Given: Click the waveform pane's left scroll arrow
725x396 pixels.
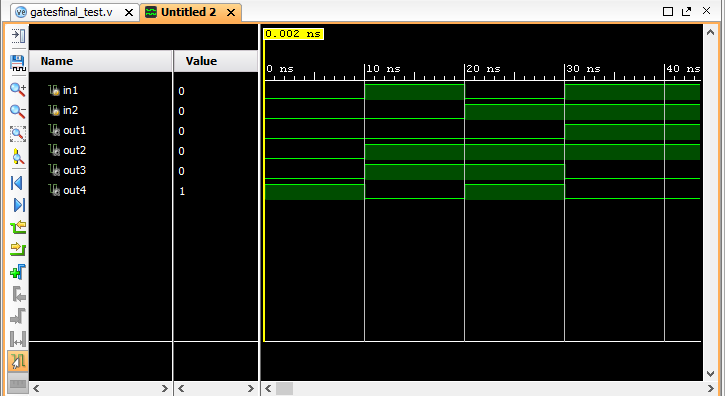Looking at the screenshot, I should 268,388.
